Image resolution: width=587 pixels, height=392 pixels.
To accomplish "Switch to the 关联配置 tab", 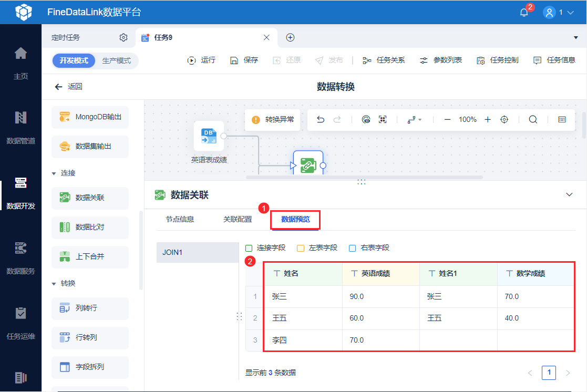I will [x=238, y=219].
